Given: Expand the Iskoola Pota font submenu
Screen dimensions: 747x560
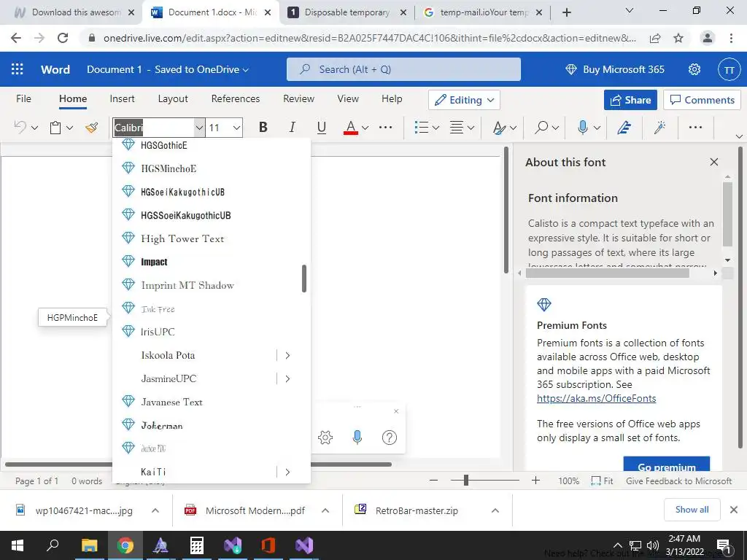Looking at the screenshot, I should (287, 355).
